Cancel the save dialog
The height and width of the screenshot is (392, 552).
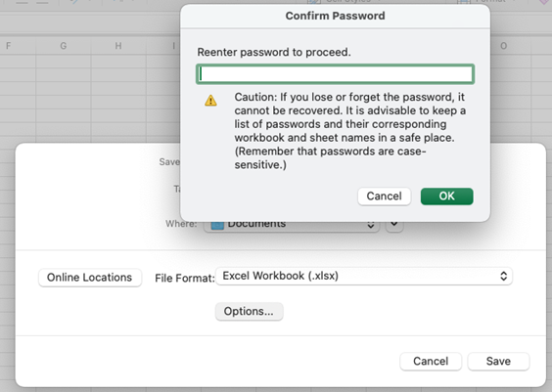[431, 361]
